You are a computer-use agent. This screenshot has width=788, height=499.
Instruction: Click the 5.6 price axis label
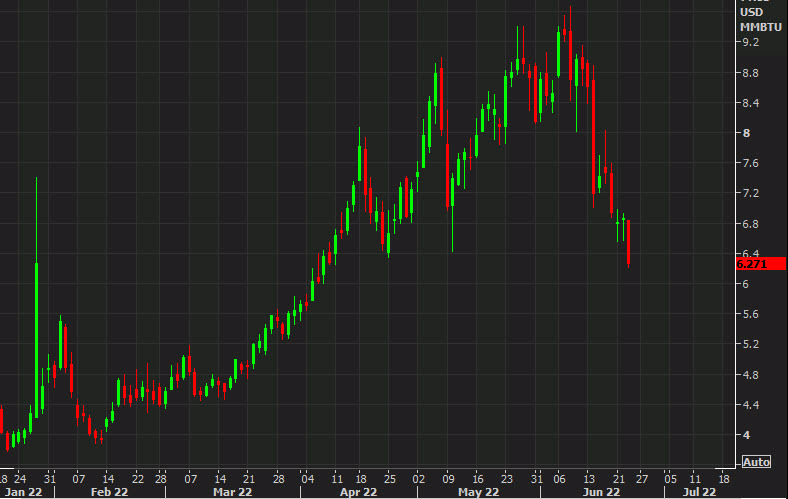pos(749,314)
